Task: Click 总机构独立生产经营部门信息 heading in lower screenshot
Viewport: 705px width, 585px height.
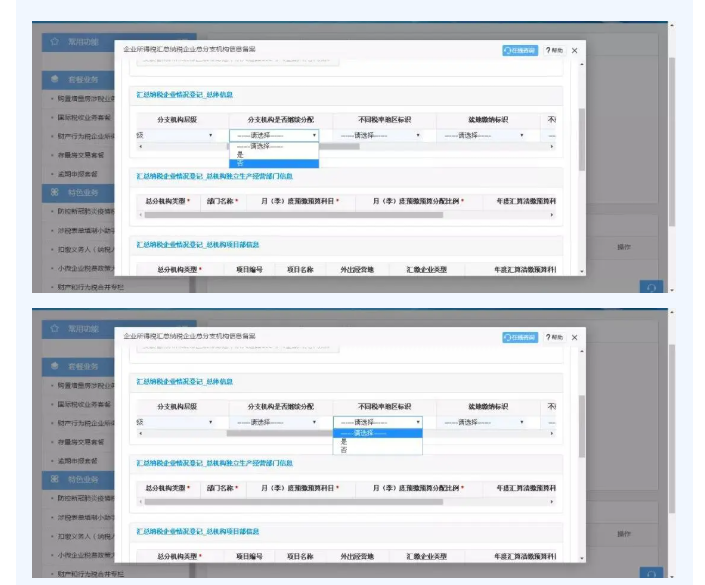Action: pyautogui.click(x=214, y=463)
